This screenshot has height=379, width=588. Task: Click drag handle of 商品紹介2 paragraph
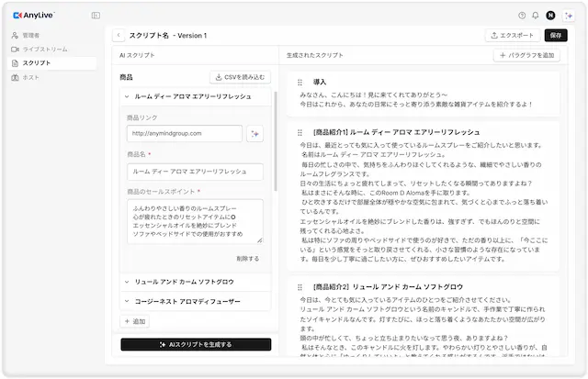(300, 286)
